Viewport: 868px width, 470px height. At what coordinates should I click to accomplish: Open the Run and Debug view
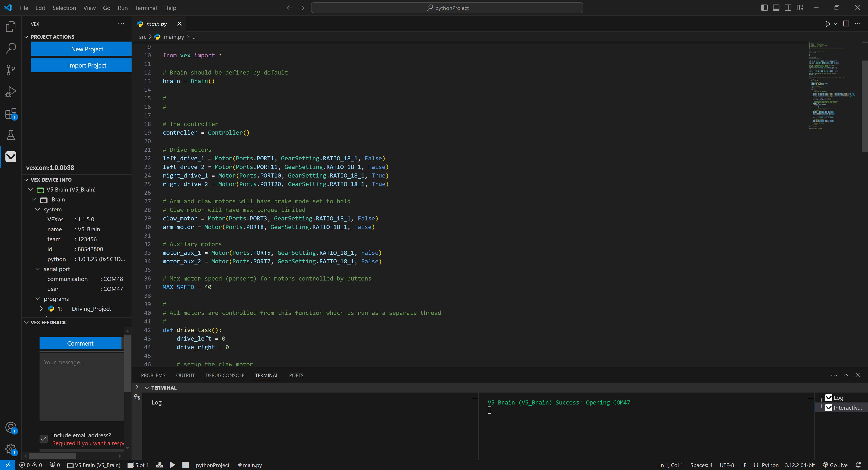[11, 91]
